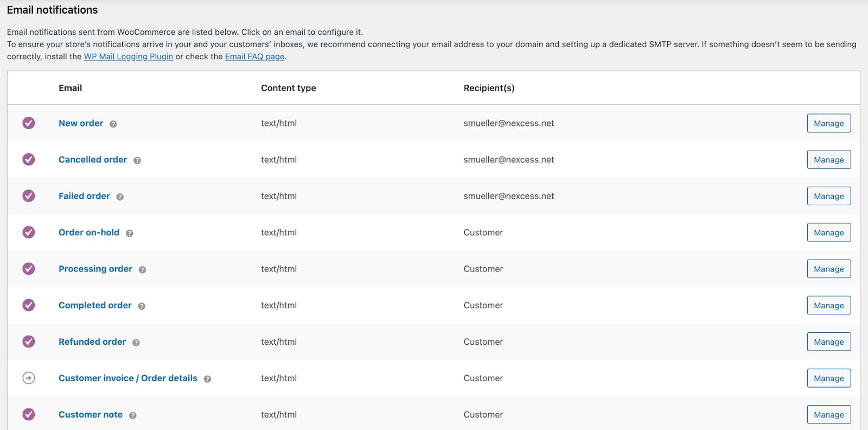The image size is (868, 430).
Task: Click the help icon next to Order on-hold
Action: (130, 233)
